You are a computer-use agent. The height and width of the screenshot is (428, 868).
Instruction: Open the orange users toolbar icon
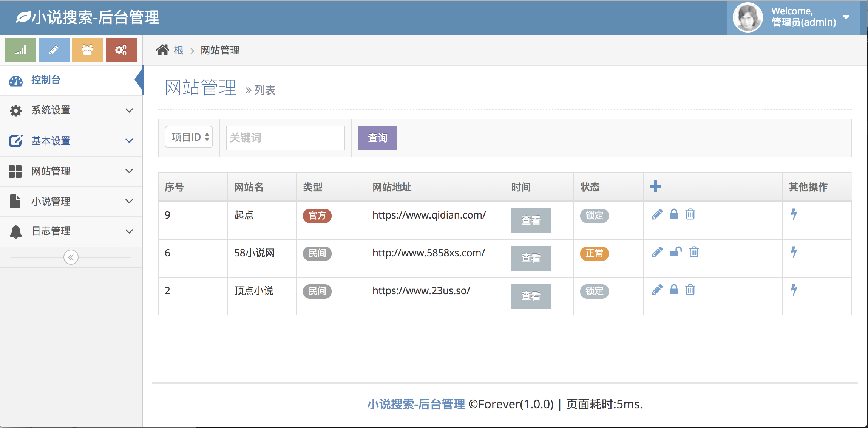tap(87, 50)
